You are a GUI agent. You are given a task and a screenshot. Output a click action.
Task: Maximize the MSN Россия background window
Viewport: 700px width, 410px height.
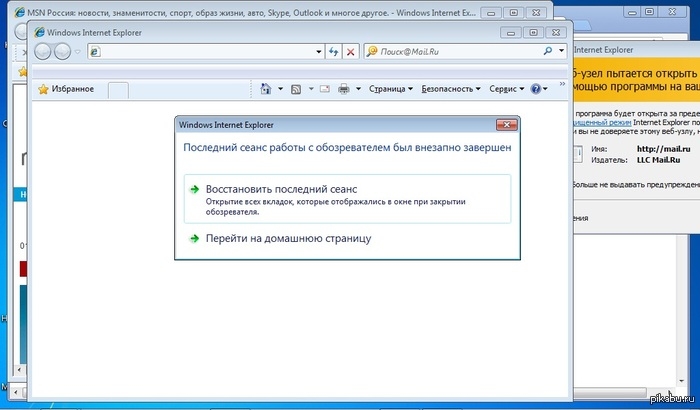point(513,13)
